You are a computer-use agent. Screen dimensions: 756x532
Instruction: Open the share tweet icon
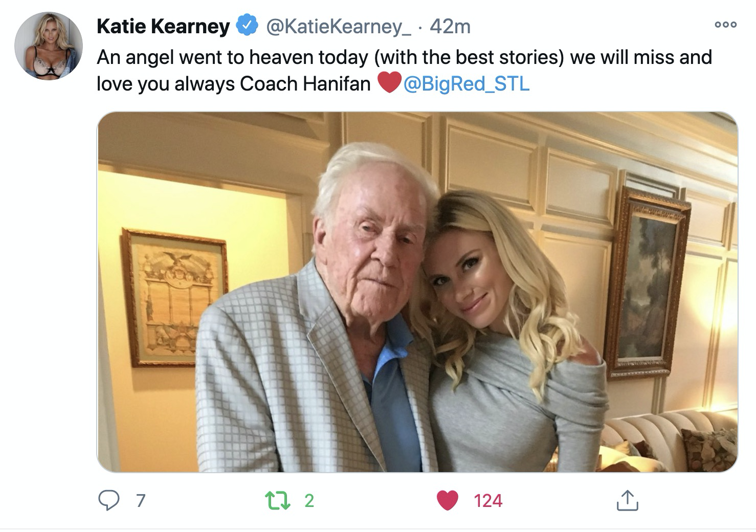[x=627, y=500]
